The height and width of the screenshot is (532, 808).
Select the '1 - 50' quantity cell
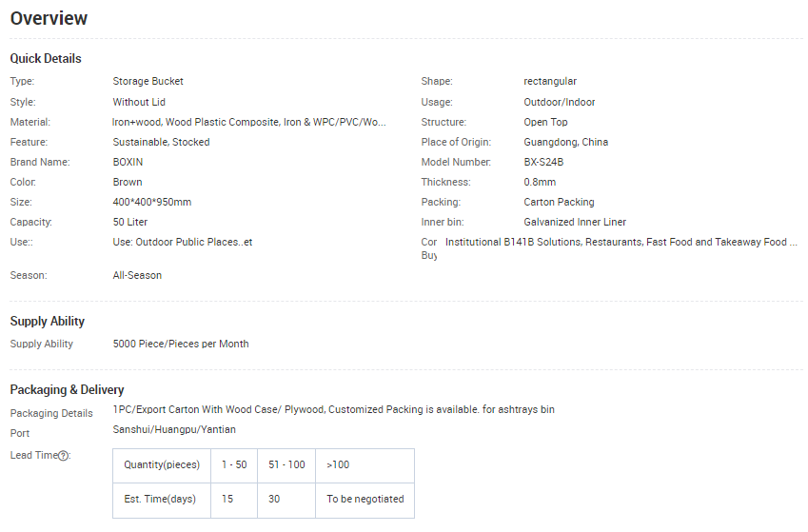(233, 464)
